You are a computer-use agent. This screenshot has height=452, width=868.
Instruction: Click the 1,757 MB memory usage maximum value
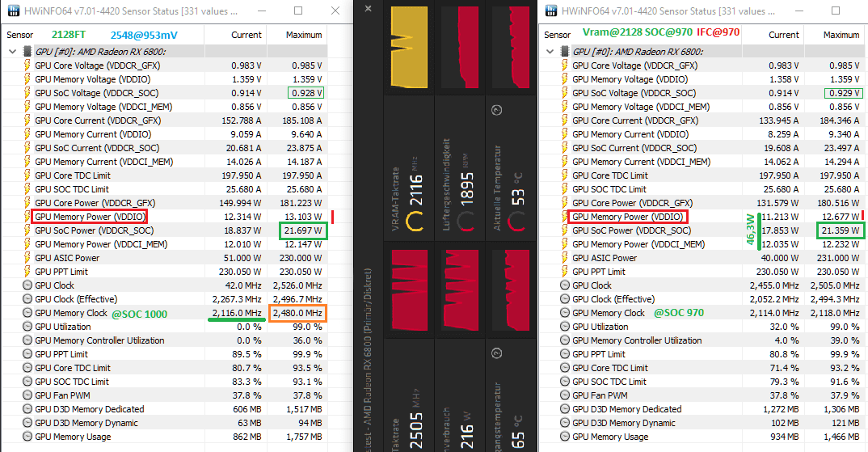tap(304, 437)
